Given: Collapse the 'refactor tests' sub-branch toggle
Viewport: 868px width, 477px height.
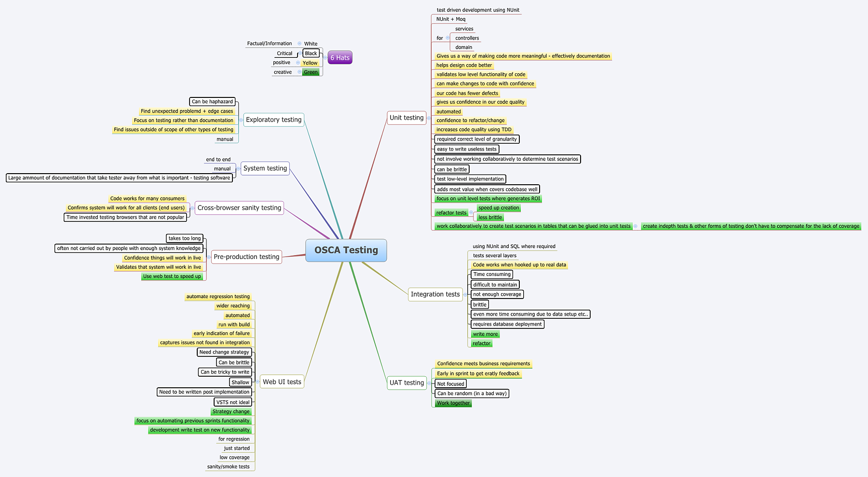Looking at the screenshot, I should 471,213.
